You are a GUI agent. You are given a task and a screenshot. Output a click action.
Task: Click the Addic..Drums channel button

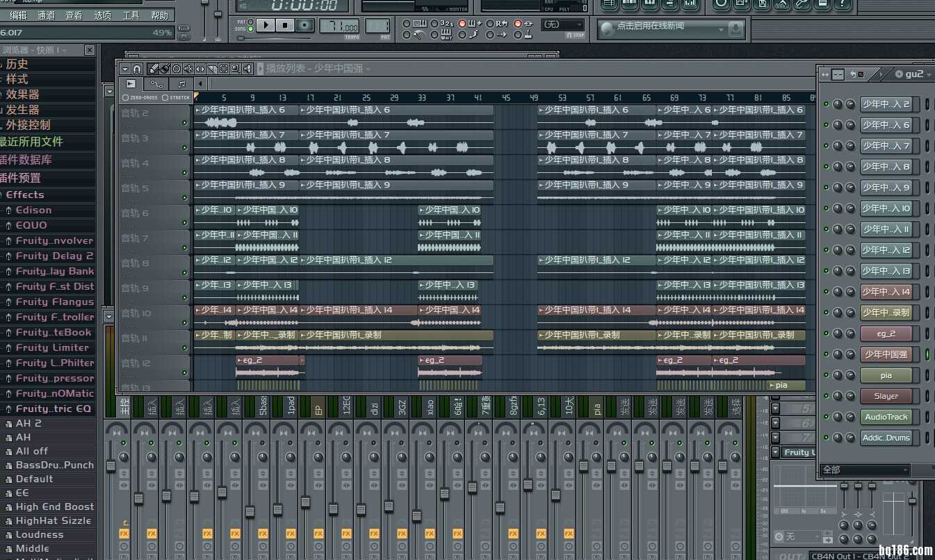coord(886,438)
